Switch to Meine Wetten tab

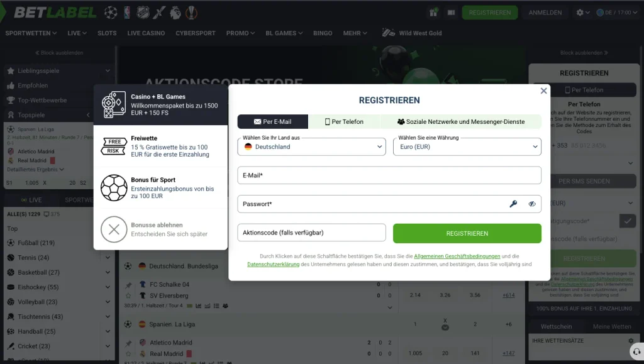[611, 327]
